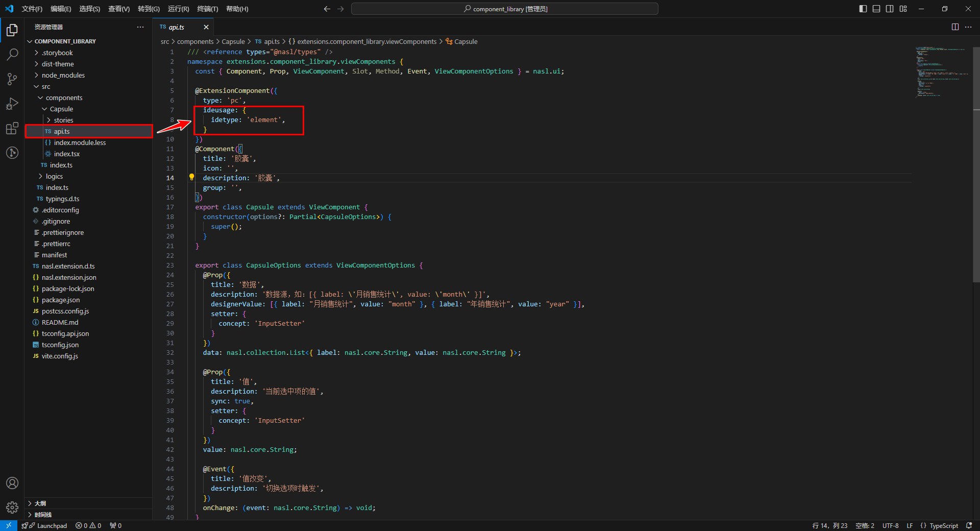The image size is (980, 531).
Task: Open index.module.less file
Action: 89,142
